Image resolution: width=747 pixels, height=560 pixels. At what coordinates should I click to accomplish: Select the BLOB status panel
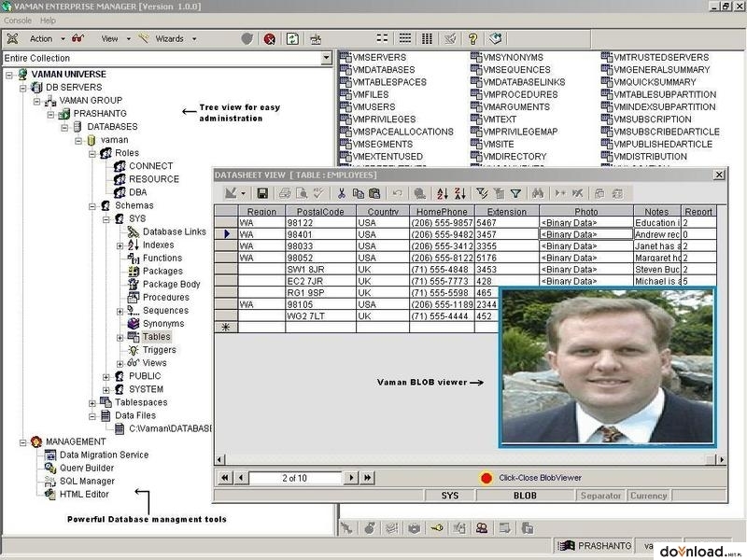(x=525, y=496)
